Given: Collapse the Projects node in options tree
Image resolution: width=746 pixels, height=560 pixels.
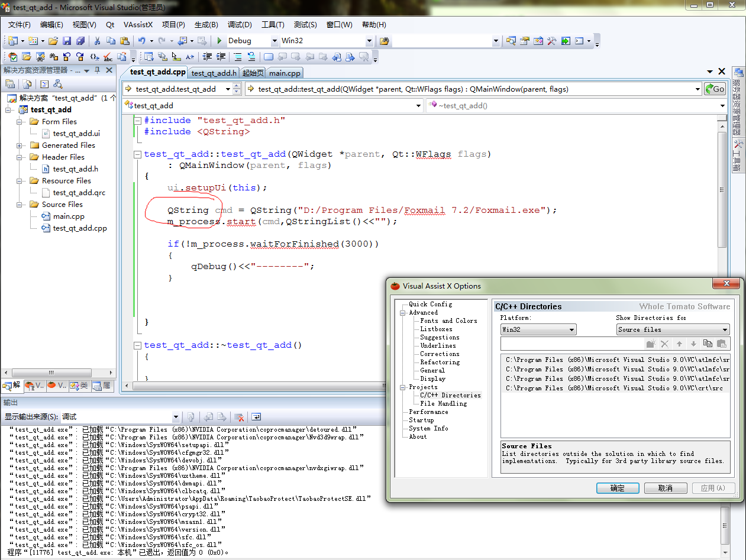Looking at the screenshot, I should click(x=403, y=387).
